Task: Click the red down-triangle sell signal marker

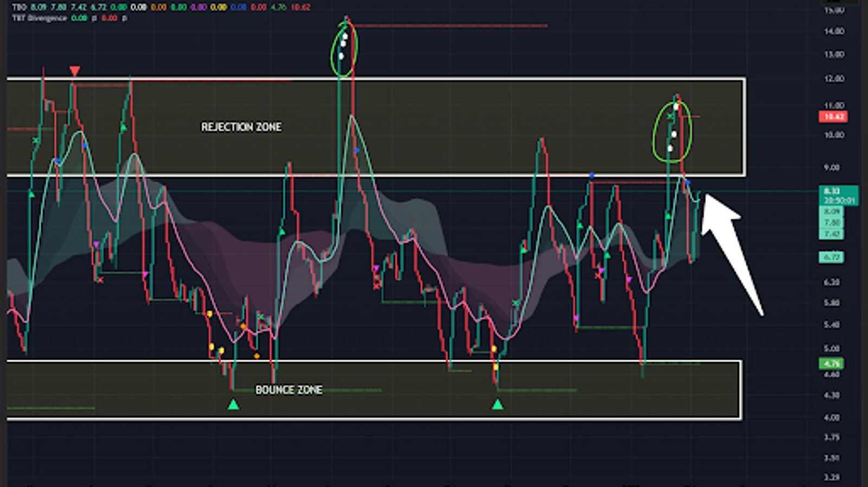Action: [75, 71]
